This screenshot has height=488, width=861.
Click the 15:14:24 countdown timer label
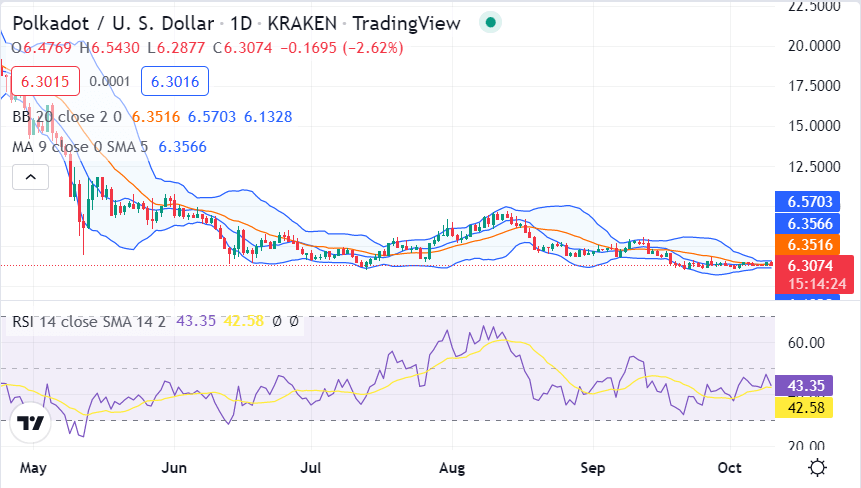pos(817,284)
